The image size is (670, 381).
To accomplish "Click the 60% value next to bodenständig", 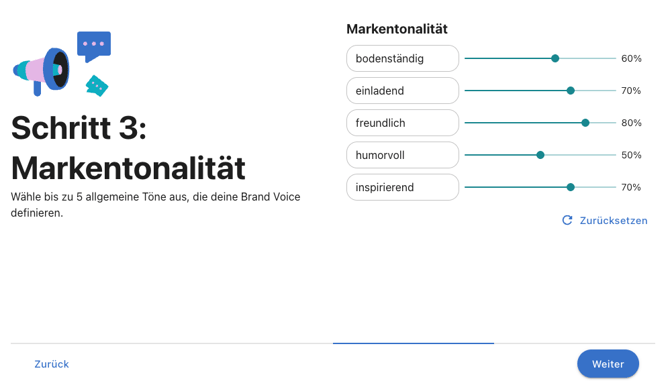I will 631,59.
